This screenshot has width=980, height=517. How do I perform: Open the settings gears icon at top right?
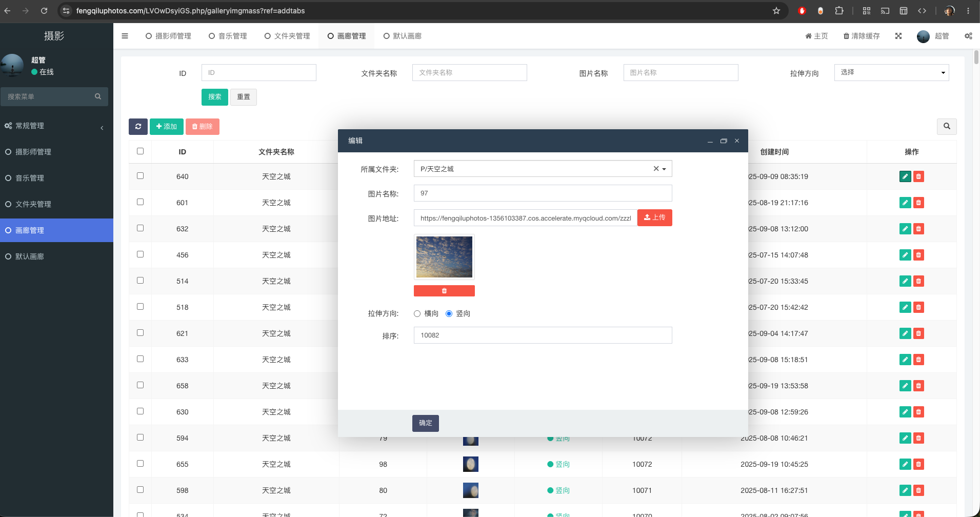tap(968, 36)
